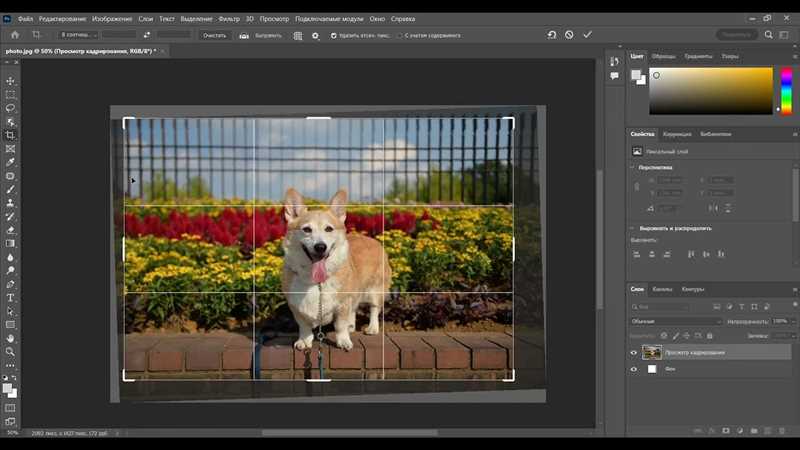Click the Home icon in options bar
The image size is (800, 450).
tap(15, 35)
